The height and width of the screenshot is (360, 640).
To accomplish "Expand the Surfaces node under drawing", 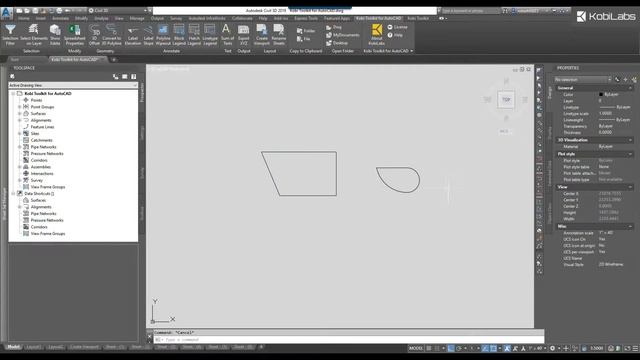I will pyautogui.click(x=20, y=113).
